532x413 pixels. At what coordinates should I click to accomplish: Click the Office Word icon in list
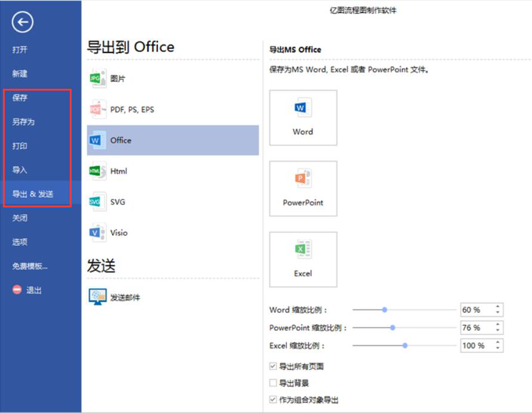click(97, 140)
